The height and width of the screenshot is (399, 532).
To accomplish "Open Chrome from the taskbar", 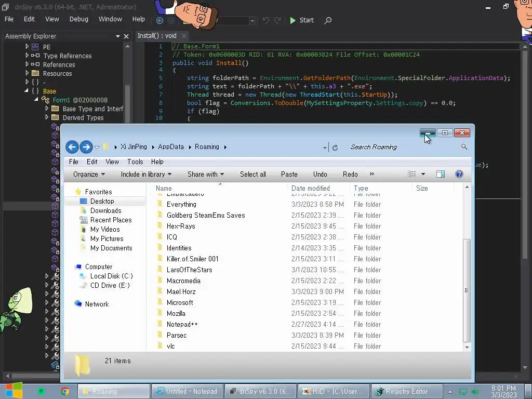I will click(x=65, y=391).
